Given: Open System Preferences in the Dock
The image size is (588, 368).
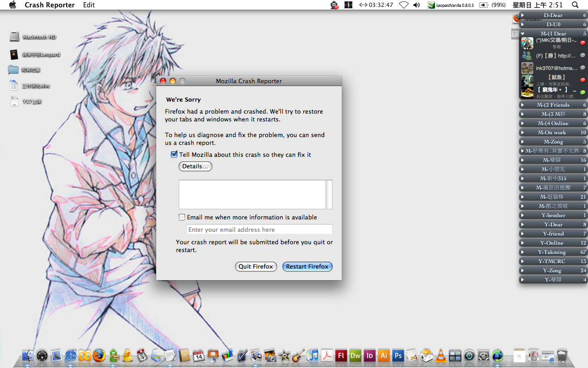Looking at the screenshot, I should click(483, 356).
